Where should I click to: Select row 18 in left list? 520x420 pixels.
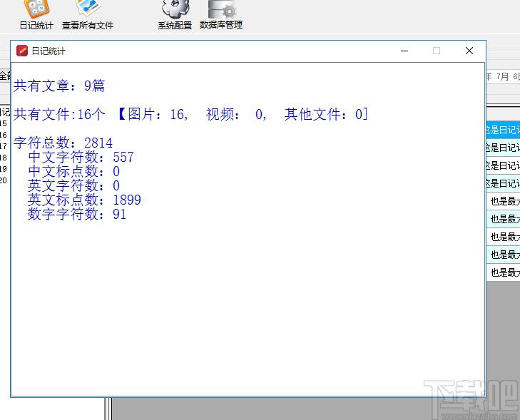point(4,158)
